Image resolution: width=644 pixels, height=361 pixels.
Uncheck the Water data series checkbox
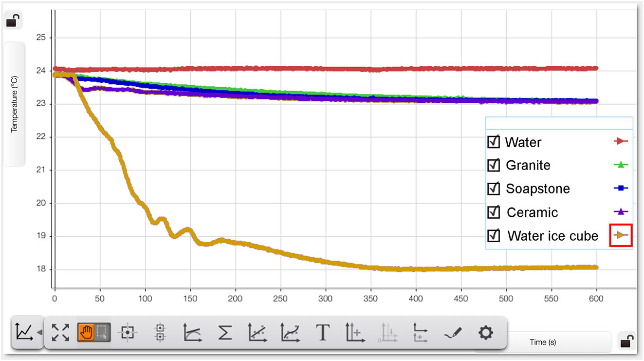pos(494,142)
